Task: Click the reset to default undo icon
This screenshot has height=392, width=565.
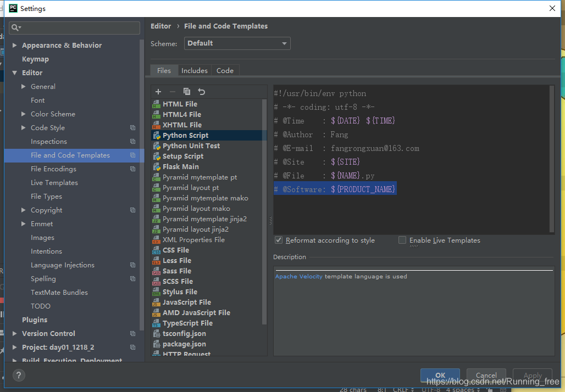Action: tap(201, 92)
